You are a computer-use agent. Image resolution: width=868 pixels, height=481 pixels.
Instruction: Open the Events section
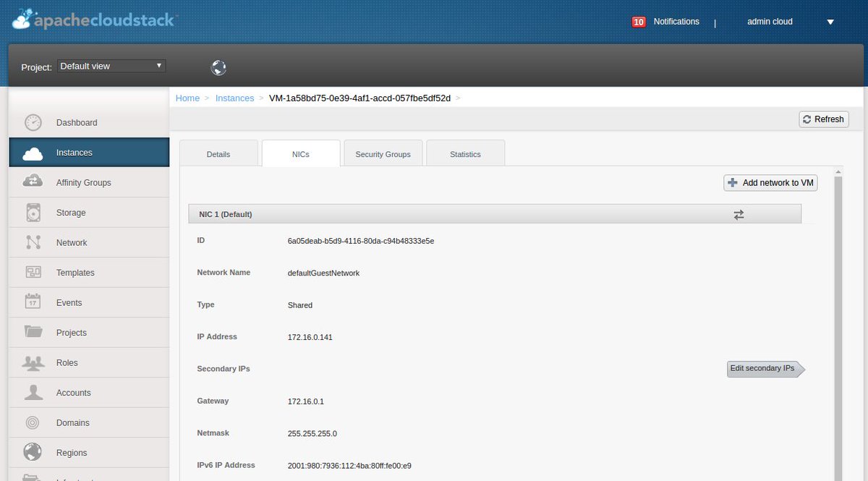click(69, 302)
